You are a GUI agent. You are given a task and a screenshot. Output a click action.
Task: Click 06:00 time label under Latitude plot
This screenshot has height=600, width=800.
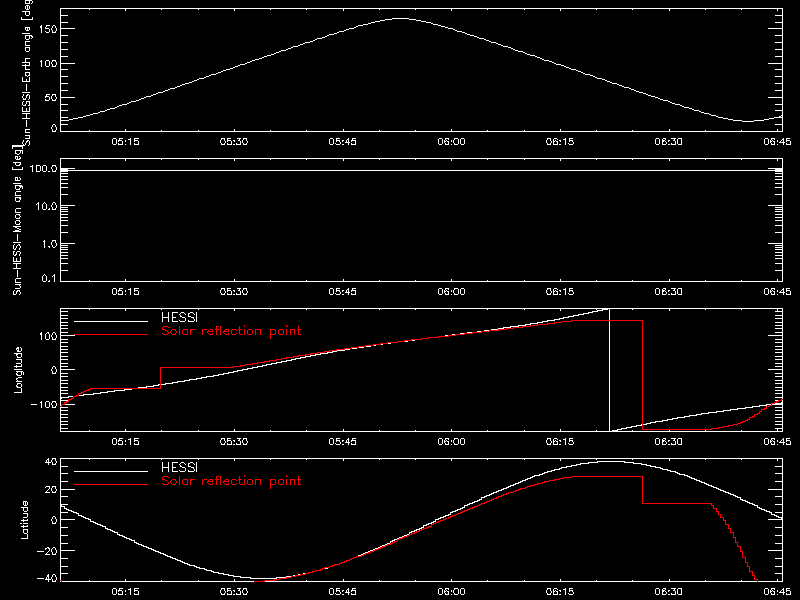[x=452, y=592]
